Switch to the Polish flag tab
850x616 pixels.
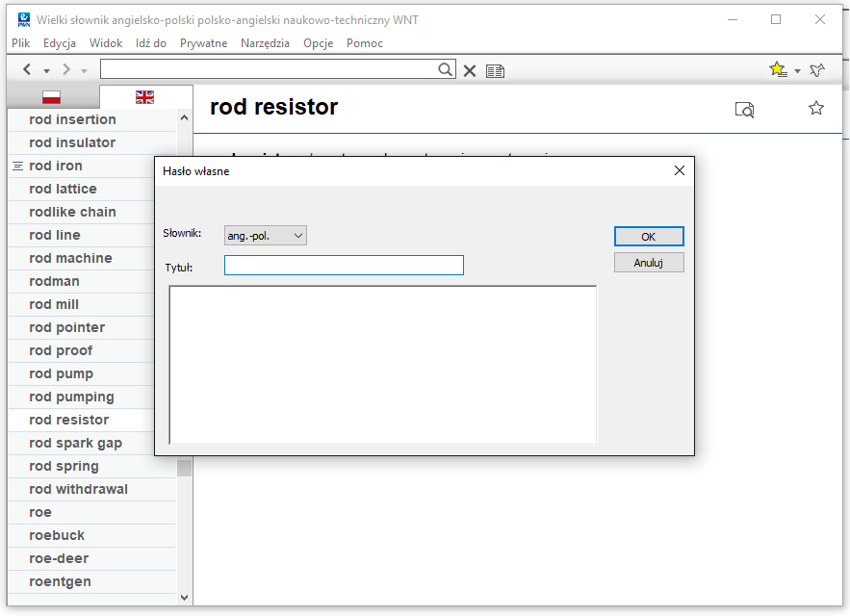51,97
